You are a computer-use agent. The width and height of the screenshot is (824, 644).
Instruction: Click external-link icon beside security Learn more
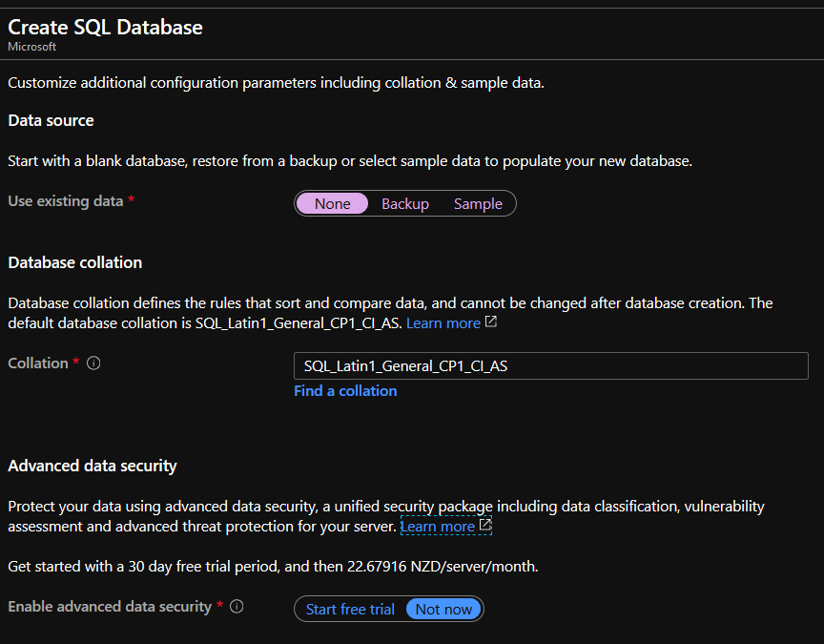tap(485, 525)
